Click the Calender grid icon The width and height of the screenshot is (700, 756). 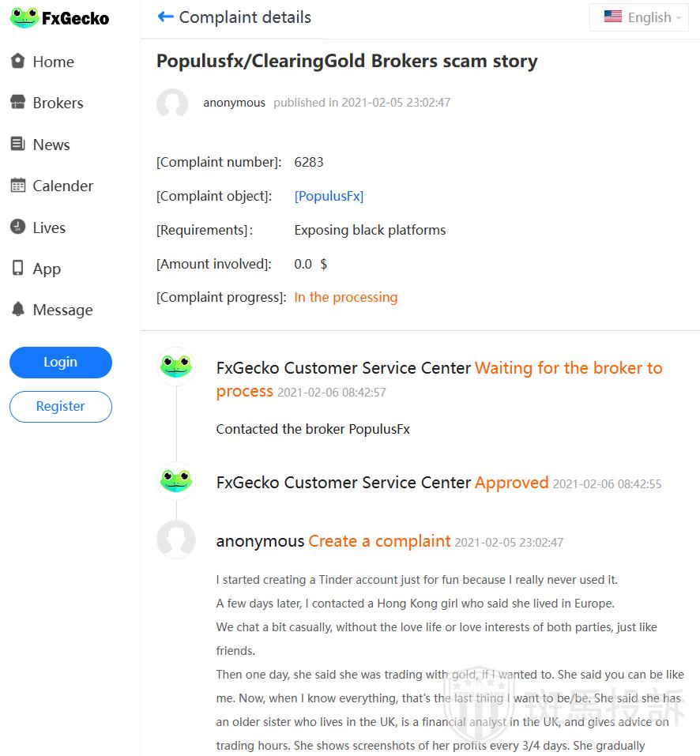[x=17, y=186]
